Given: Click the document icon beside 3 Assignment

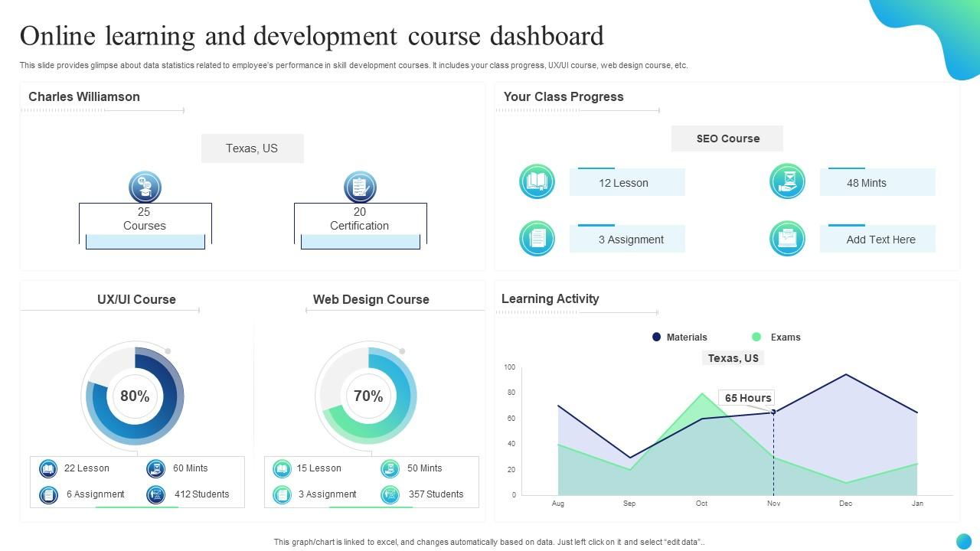Looking at the screenshot, I should coord(537,238).
